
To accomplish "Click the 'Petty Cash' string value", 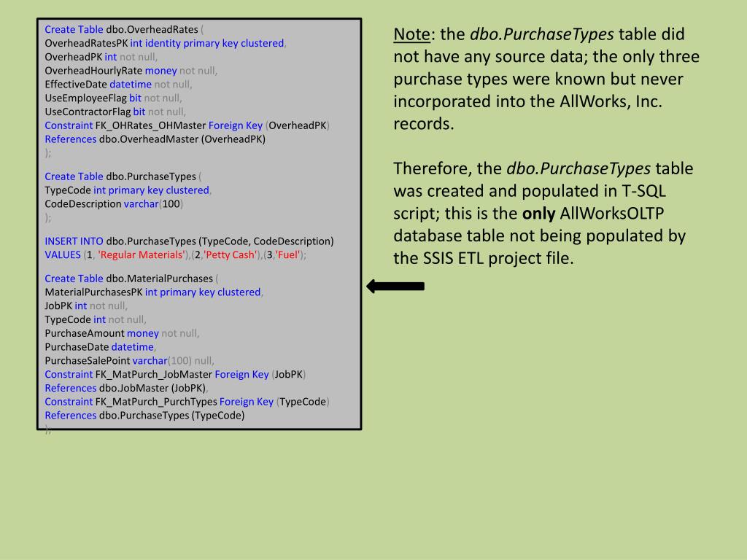I will tap(231, 255).
